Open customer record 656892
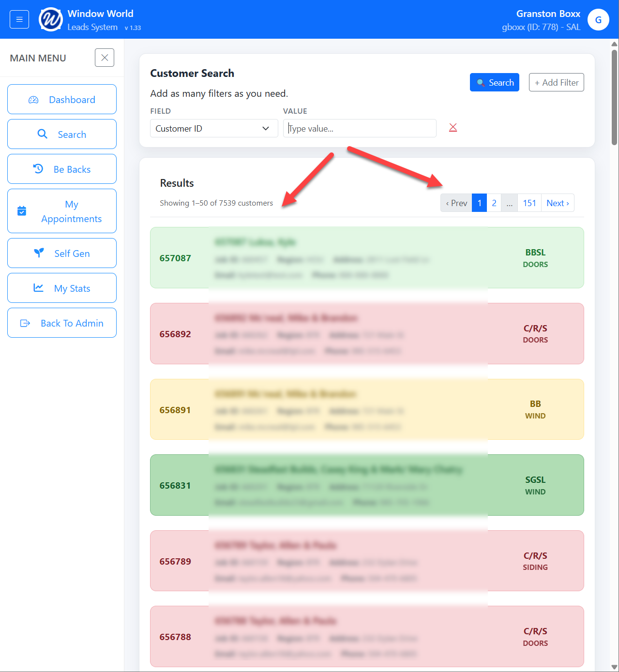Image resolution: width=619 pixels, height=672 pixels. [x=367, y=334]
